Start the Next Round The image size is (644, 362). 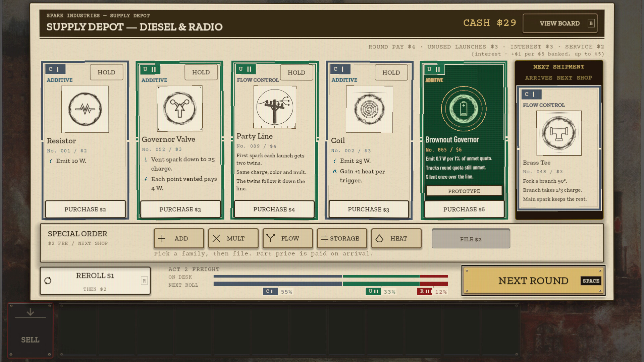533,281
